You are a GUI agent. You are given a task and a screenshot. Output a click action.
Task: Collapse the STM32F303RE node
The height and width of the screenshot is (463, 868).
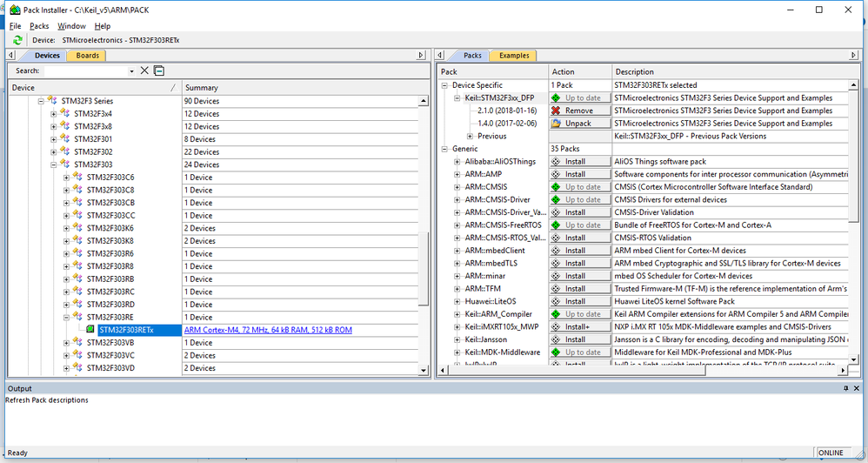point(66,318)
